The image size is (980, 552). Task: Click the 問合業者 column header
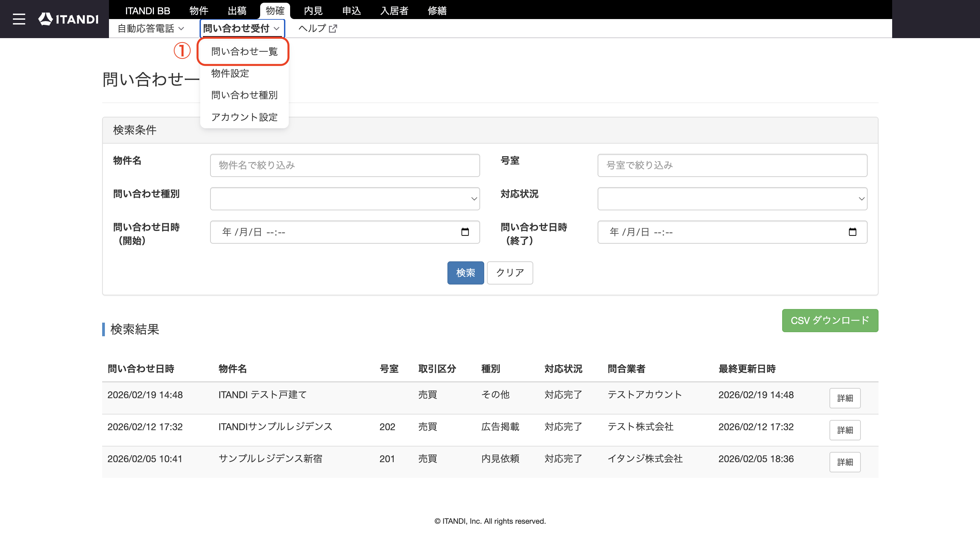626,368
